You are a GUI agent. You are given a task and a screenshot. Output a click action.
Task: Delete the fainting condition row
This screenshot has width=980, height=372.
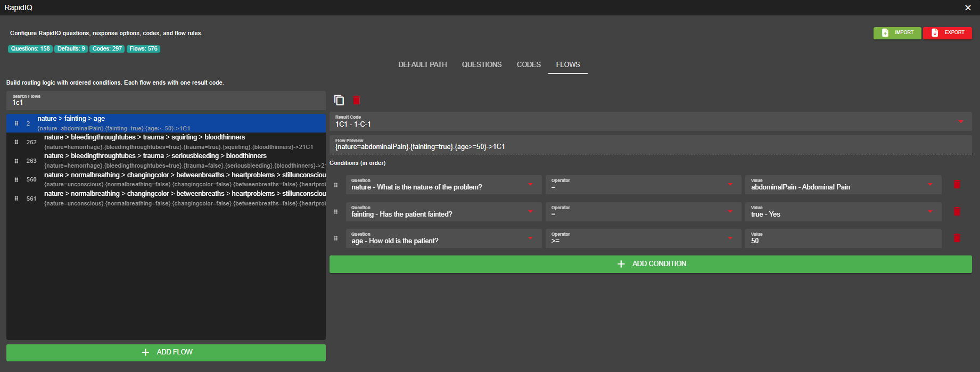coord(957,212)
